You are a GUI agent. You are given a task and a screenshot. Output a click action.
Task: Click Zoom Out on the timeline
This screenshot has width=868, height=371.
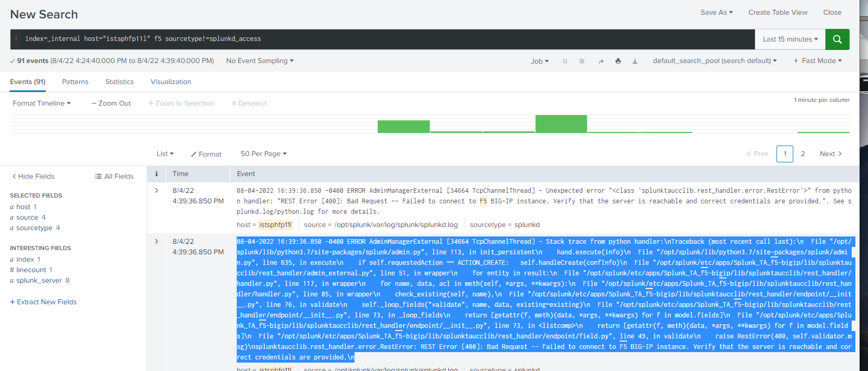coord(111,103)
